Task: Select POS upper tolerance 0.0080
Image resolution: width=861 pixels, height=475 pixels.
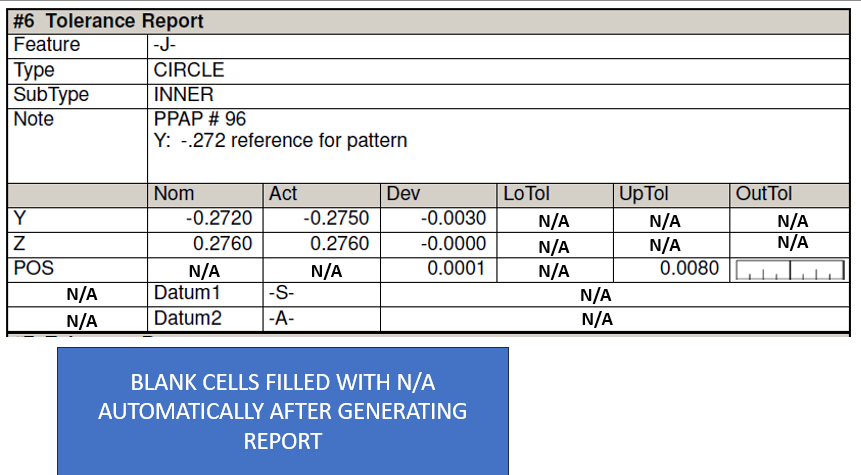Action: pos(689,269)
